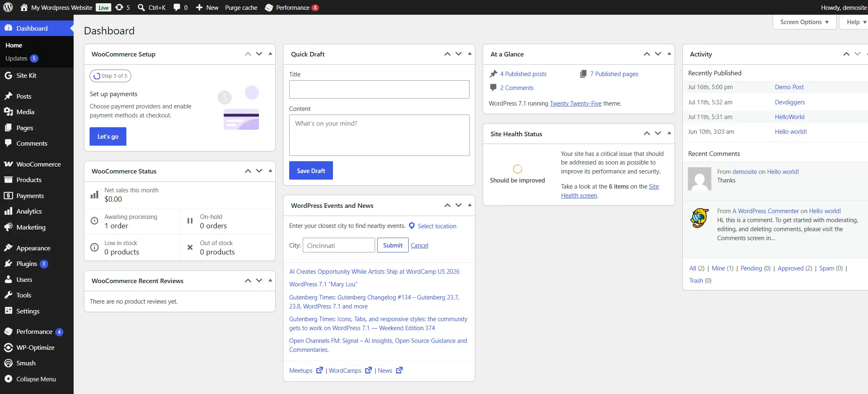Screen dimensions: 868x394
Task: Open the comments bubble icon in admin bar
Action: [180, 7]
